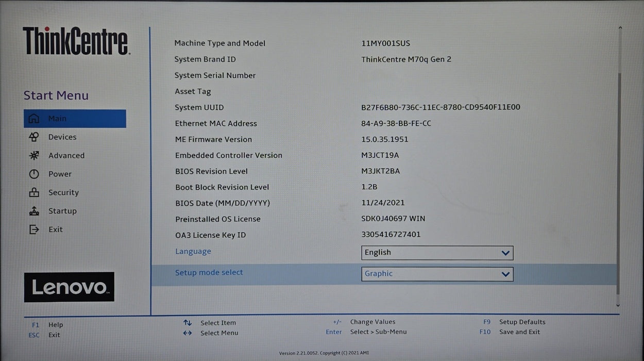The image size is (644, 361).
Task: Go to the Power menu
Action: 60,174
